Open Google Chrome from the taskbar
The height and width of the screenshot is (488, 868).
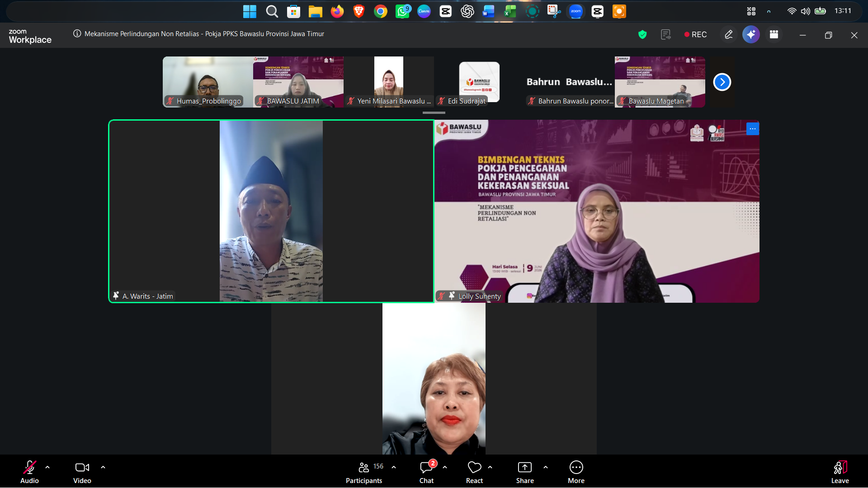[x=380, y=11]
